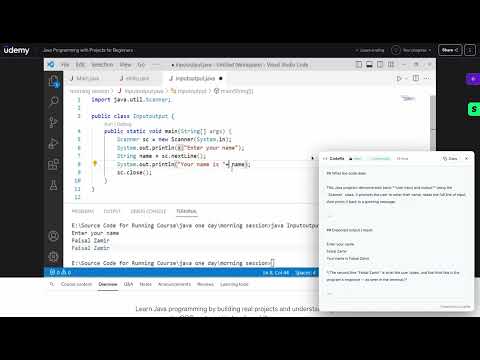Open the Extensions view
Screen dimensions: 480x360
pyautogui.click(x=53, y=164)
